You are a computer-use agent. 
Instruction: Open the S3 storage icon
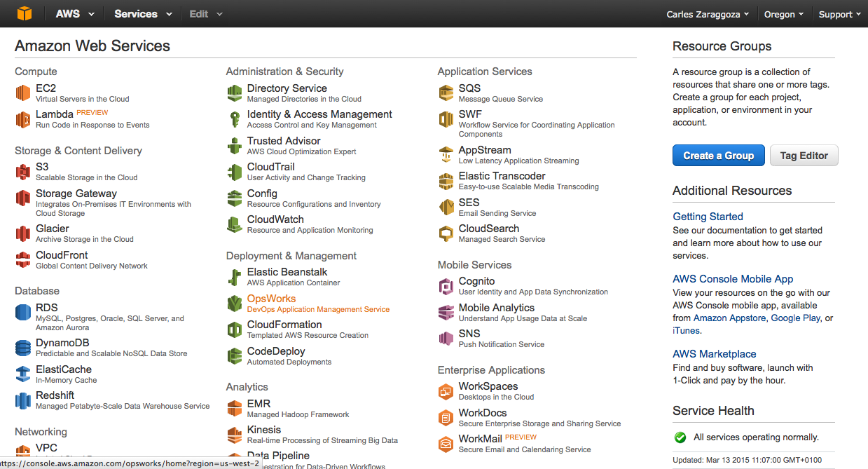pyautogui.click(x=23, y=172)
